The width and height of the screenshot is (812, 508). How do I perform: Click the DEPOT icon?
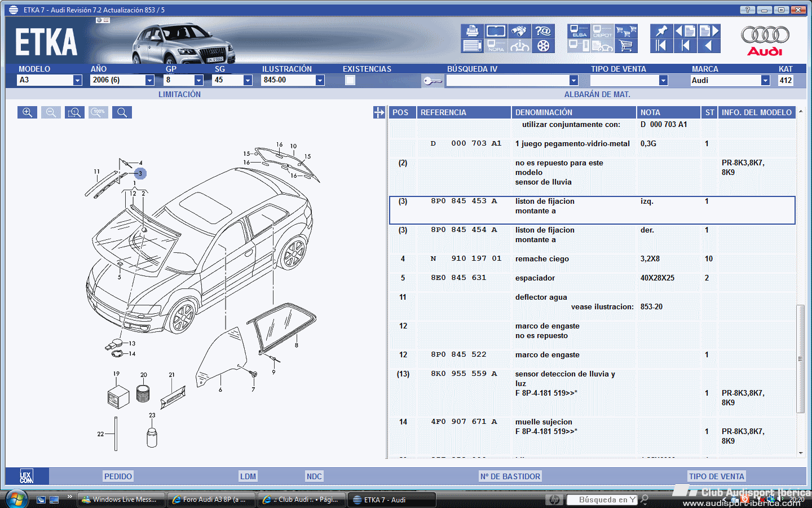pos(602,31)
